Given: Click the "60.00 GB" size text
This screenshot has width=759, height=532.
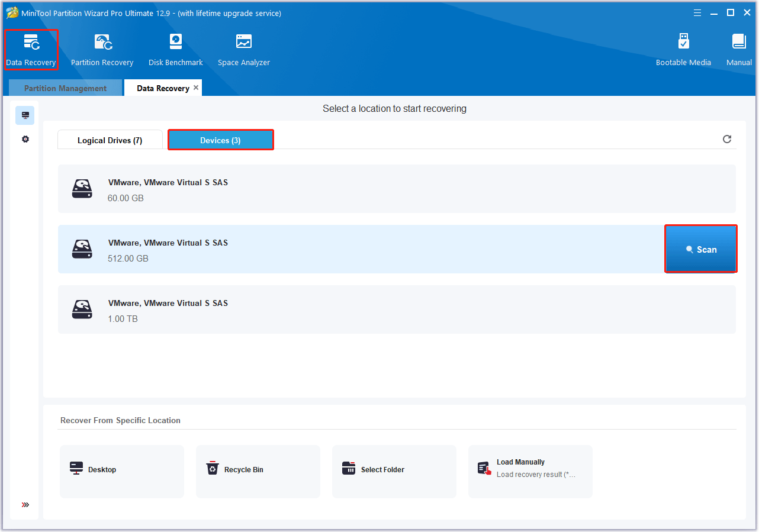Looking at the screenshot, I should 126,198.
